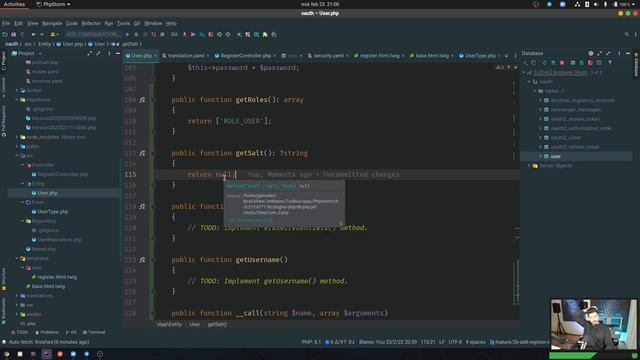The image size is (640, 360).
Task: Click the gutter implements icon beside getRoles
Action: click(142, 100)
